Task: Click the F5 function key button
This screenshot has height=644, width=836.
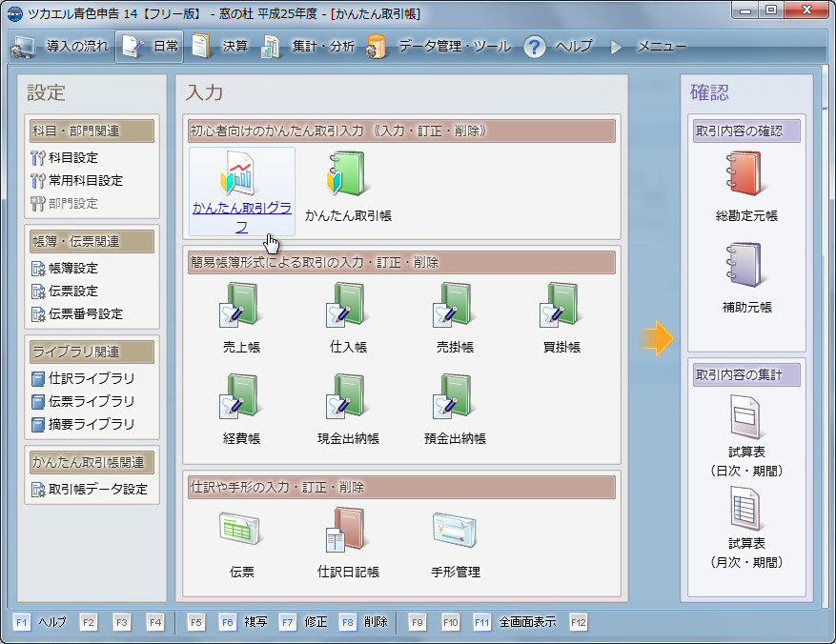Action: coord(196,622)
